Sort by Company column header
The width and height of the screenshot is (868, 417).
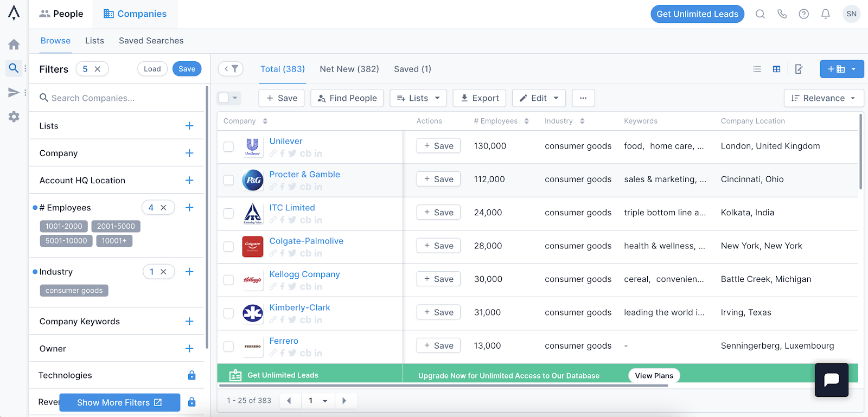point(245,121)
